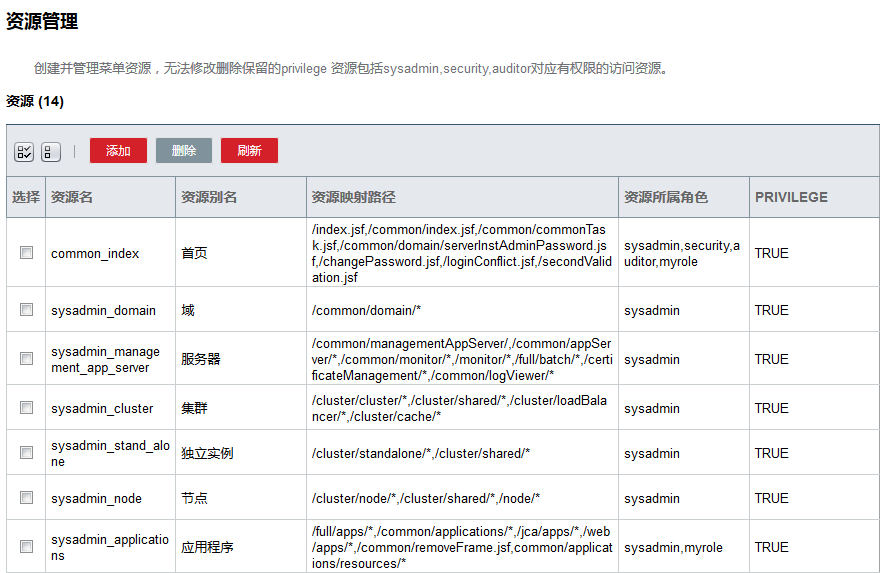Click the 资源别名 column header
This screenshot has height=573, width=892.
click(x=209, y=197)
